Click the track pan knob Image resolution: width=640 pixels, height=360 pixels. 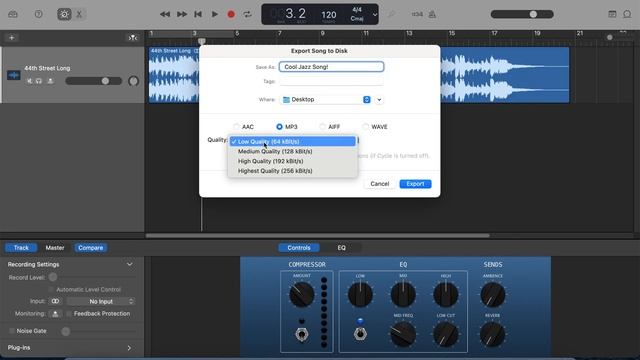[x=133, y=81]
